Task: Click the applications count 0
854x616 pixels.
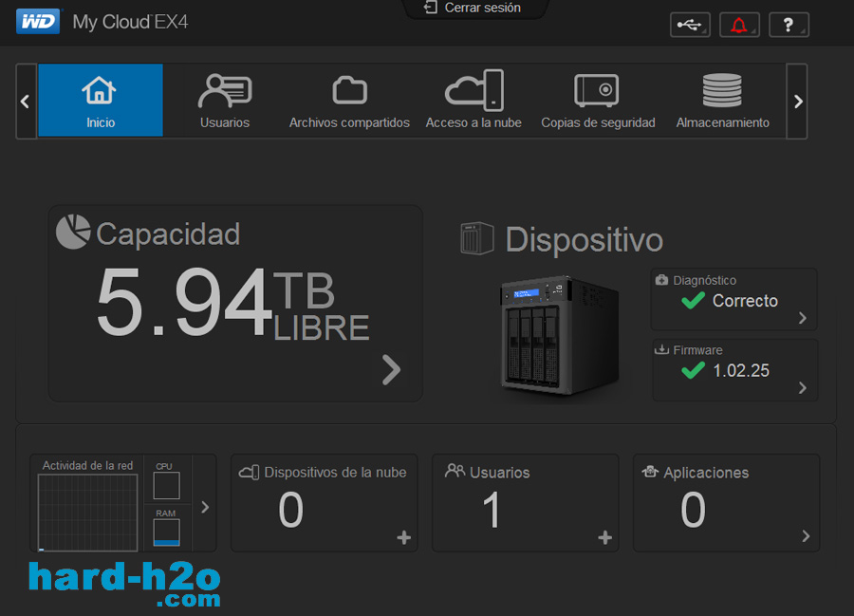Action: point(694,510)
